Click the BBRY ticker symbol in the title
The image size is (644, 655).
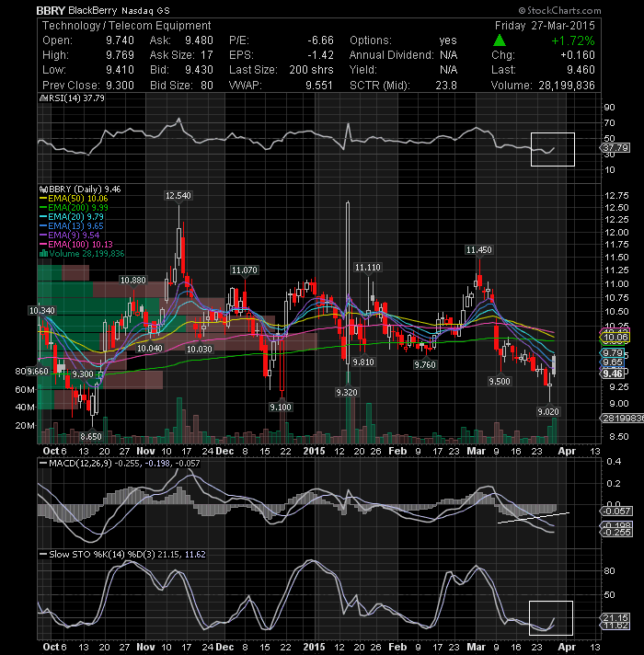51,10
